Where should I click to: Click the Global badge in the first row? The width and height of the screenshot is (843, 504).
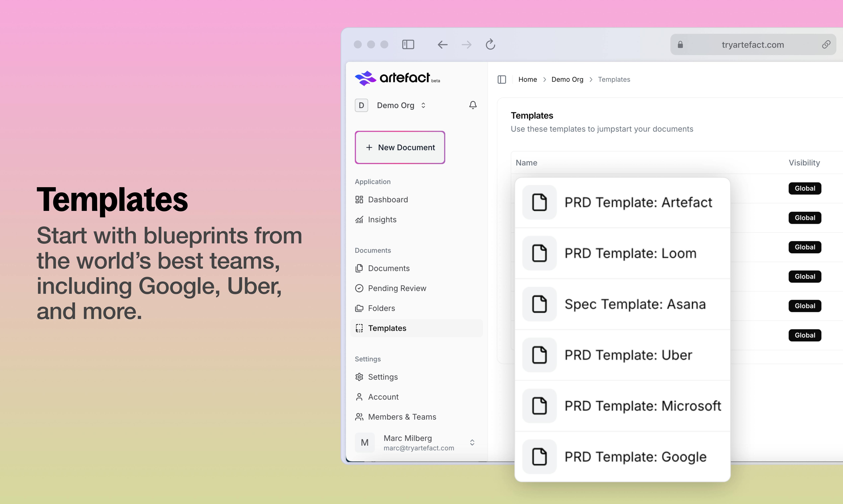click(x=805, y=189)
